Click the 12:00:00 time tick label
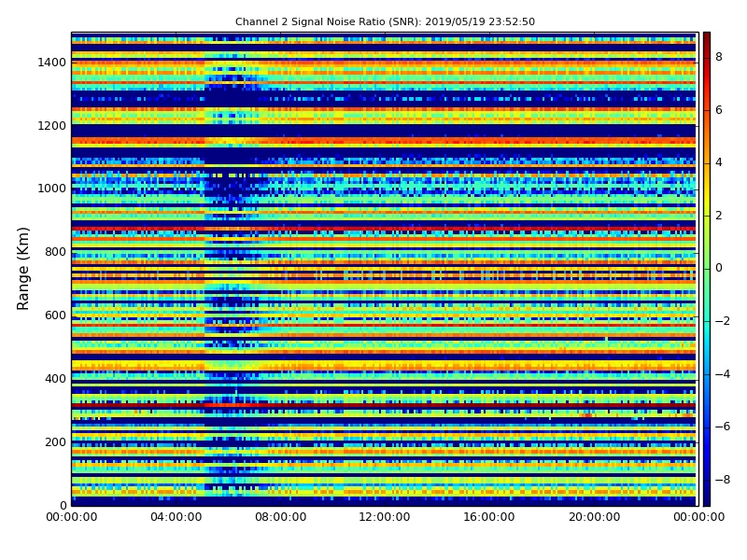Image resolution: width=747 pixels, height=560 pixels. tap(385, 517)
